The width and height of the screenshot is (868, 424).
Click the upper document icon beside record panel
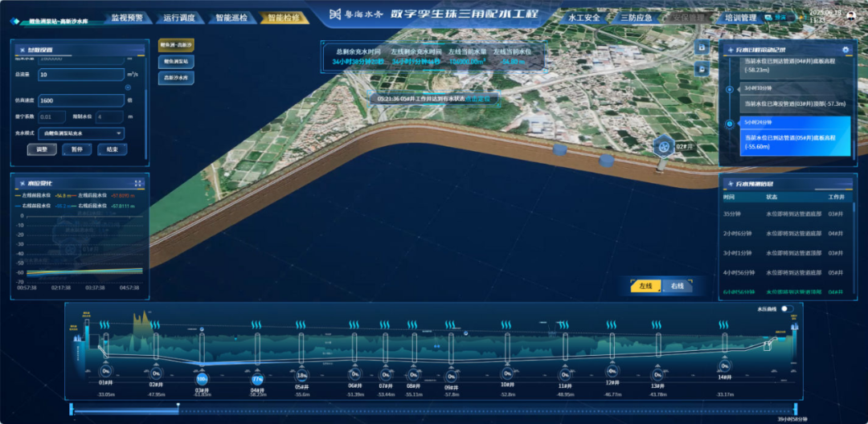click(x=703, y=47)
